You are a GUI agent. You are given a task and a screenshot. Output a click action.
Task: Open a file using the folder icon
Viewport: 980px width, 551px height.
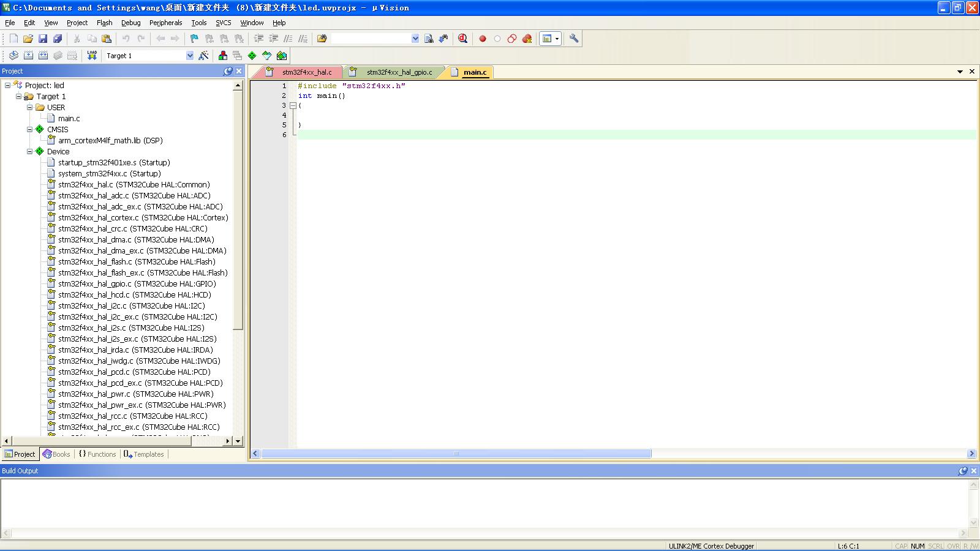[x=28, y=39]
